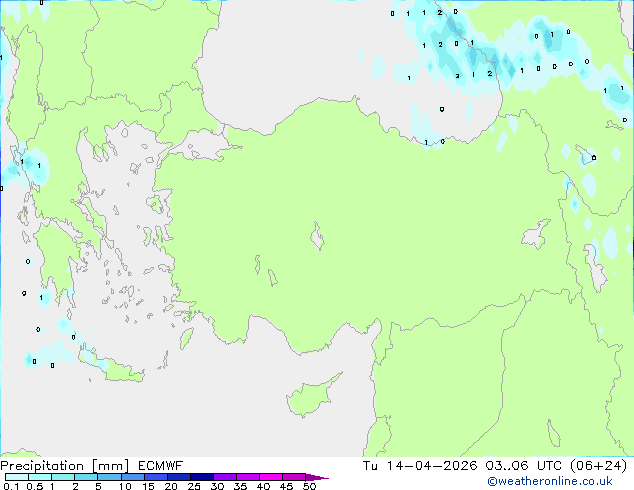Click the 45–50 mm legend swatch
634x490 pixels.
pyautogui.click(x=294, y=477)
